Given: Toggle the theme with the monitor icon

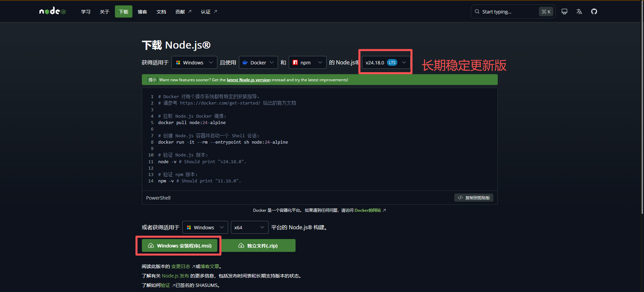Looking at the screenshot, I should click(564, 11).
